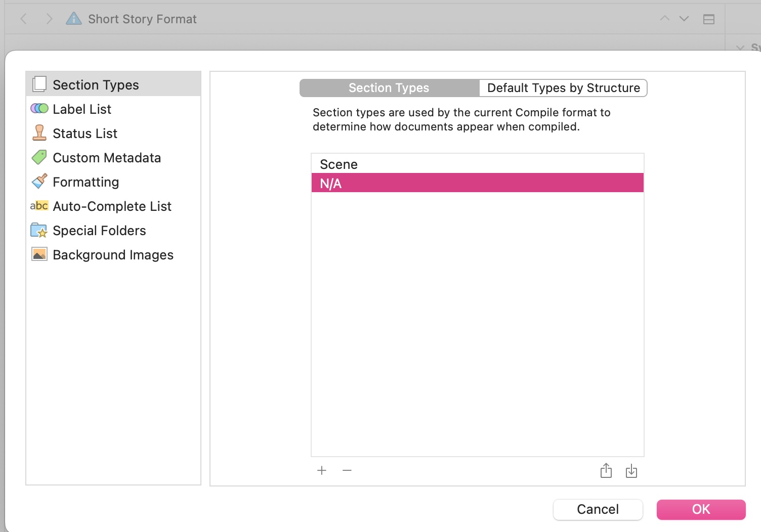Go to next document with down arrow
761x532 pixels.
pos(684,19)
